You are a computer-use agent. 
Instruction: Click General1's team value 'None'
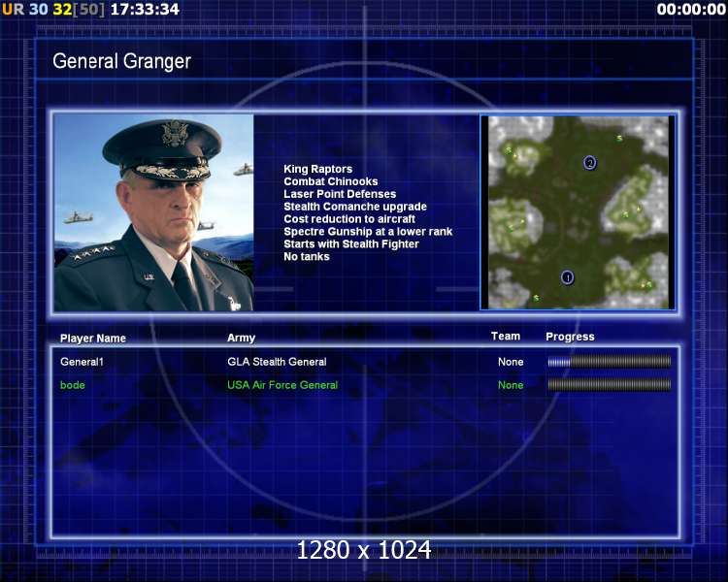click(511, 362)
